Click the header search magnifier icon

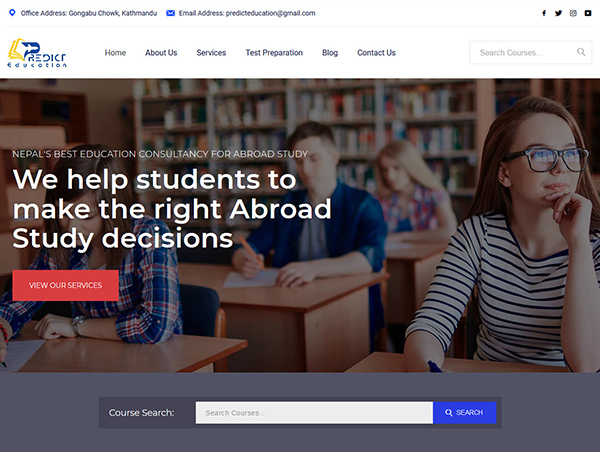pos(581,52)
